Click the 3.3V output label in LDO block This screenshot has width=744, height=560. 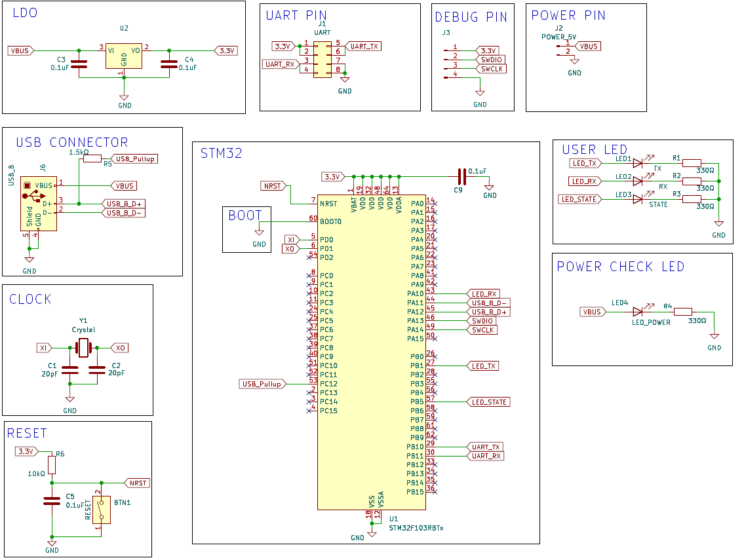coord(226,50)
